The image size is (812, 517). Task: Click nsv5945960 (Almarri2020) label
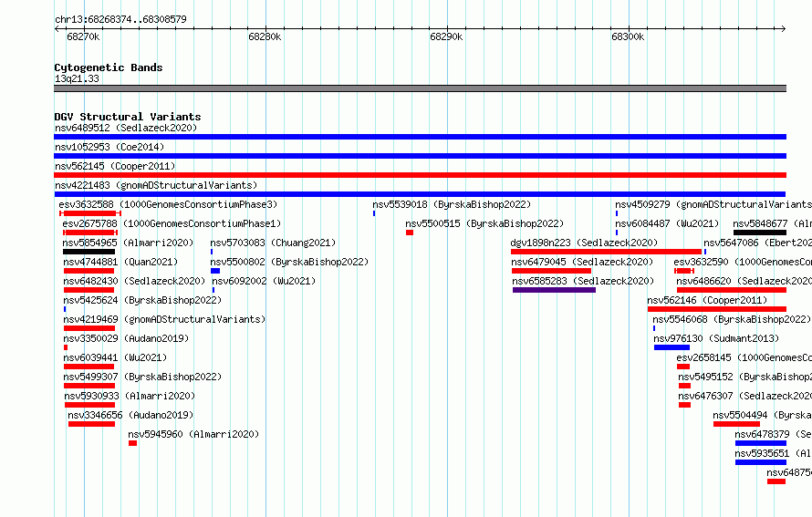[193, 434]
